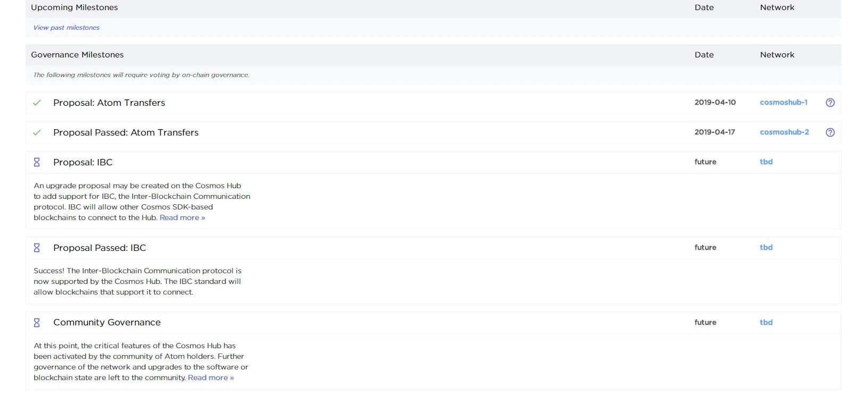Open the cosmoshub-2 network link

click(x=784, y=132)
